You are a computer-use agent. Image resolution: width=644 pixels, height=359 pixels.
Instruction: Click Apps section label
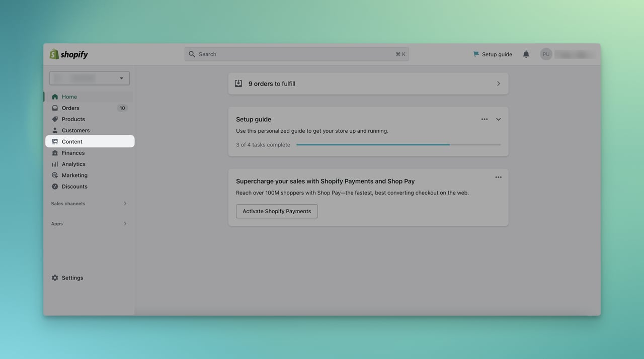pyautogui.click(x=57, y=224)
